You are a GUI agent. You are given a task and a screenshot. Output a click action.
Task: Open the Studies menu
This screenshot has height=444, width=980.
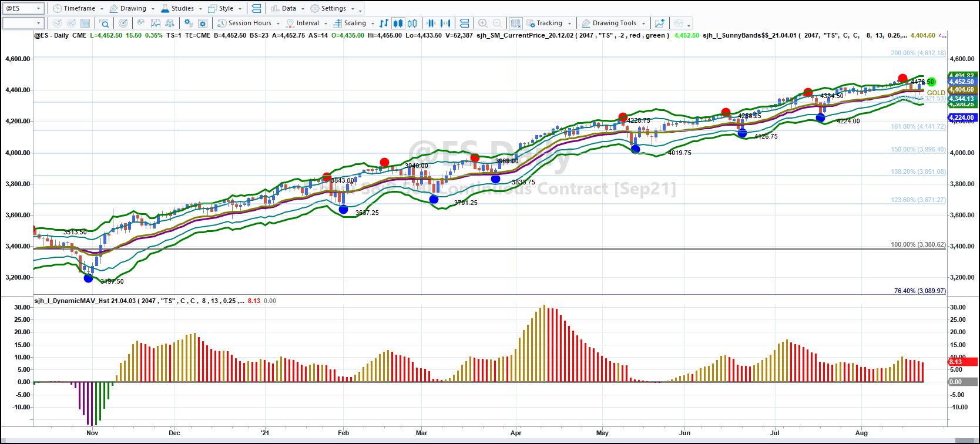(x=182, y=8)
